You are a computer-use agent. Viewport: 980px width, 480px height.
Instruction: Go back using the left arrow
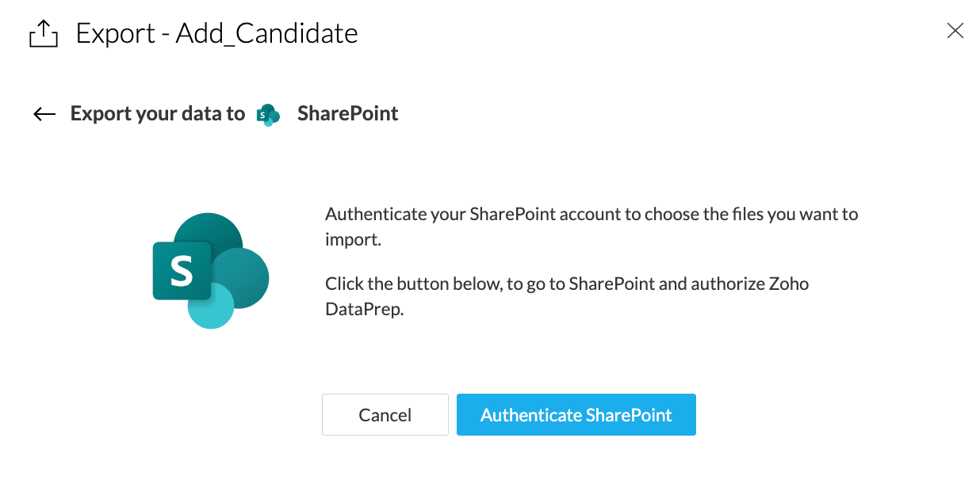44,114
